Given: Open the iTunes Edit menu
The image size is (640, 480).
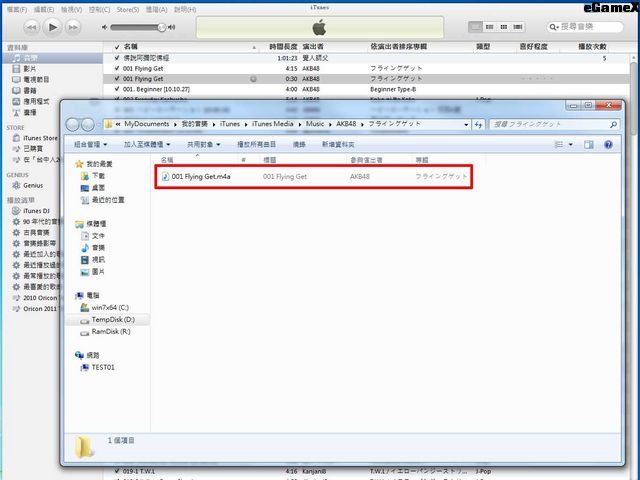Looking at the screenshot, I should [x=44, y=9].
